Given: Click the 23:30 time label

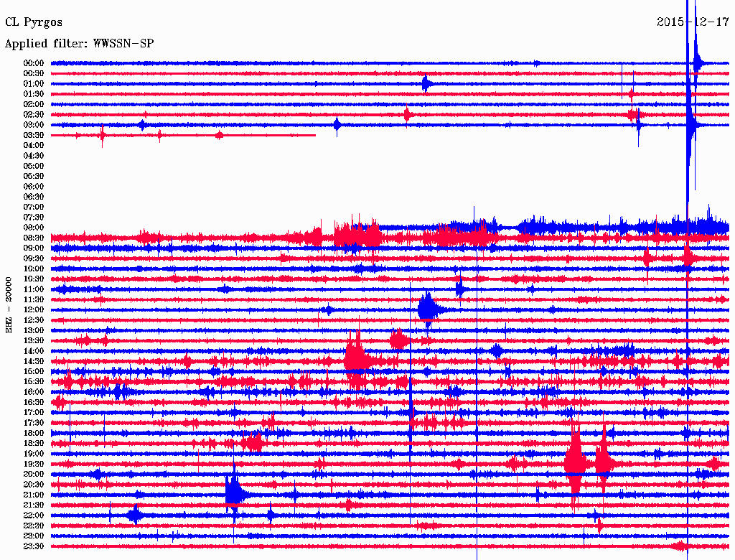Looking at the screenshot, I should click(x=34, y=546).
